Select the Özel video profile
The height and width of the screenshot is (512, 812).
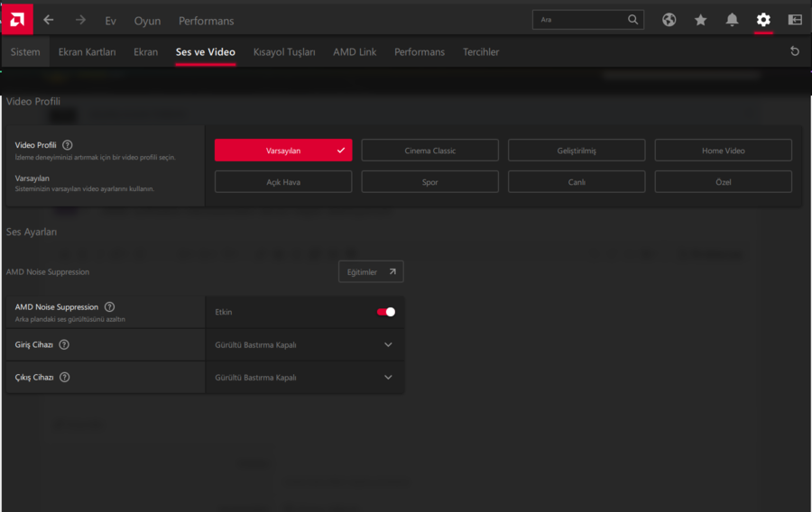pyautogui.click(x=723, y=182)
